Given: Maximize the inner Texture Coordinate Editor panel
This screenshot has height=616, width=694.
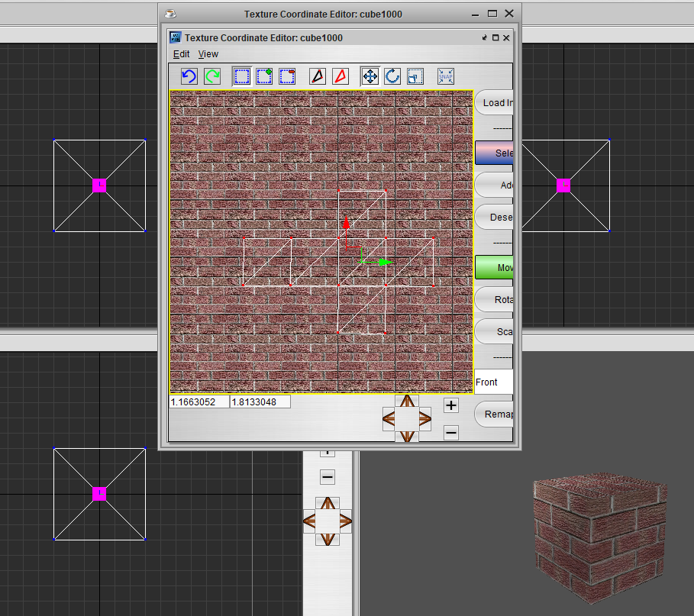Looking at the screenshot, I should 495,38.
